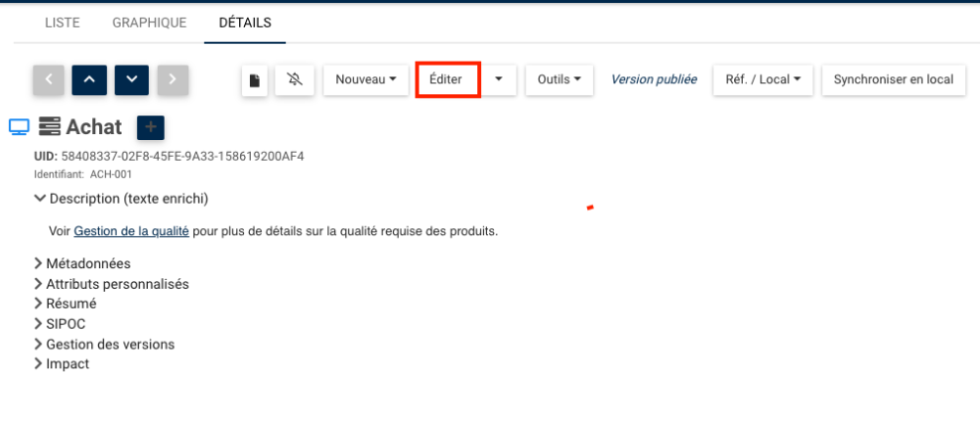The height and width of the screenshot is (421, 980).
Task: Click the UID value 58408337-02F8-45FE-9A33-158619200AF4
Action: coord(182,156)
